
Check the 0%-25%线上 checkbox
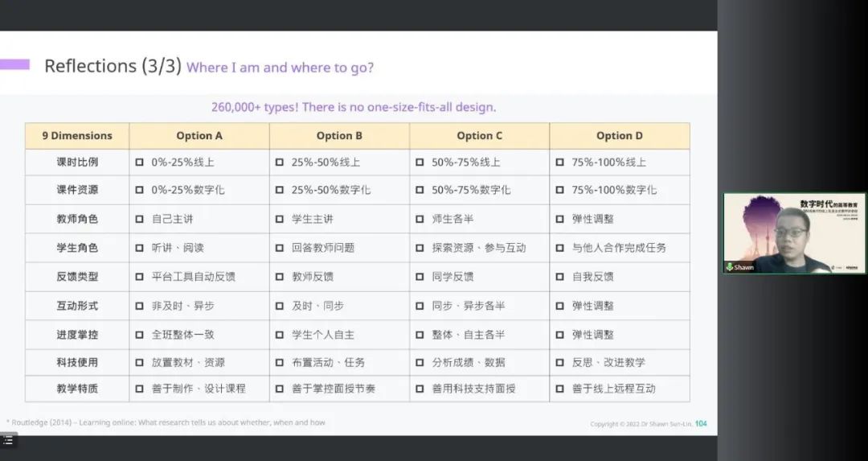click(140, 163)
